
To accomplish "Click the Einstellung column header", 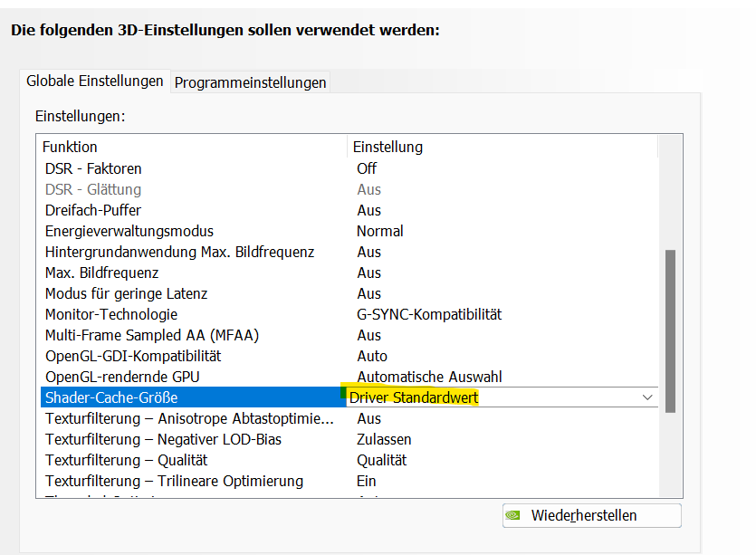I will pyautogui.click(x=502, y=147).
